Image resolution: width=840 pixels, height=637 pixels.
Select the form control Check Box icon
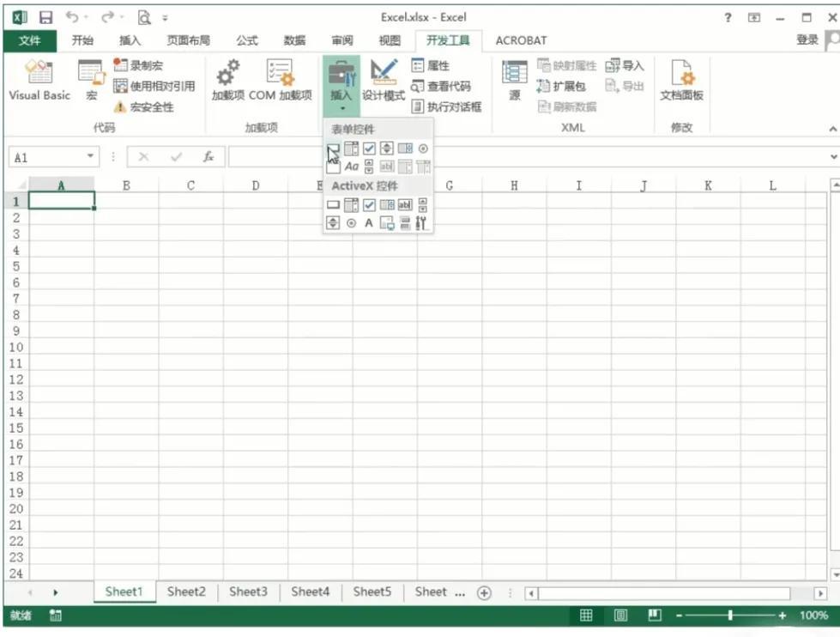tap(369, 148)
